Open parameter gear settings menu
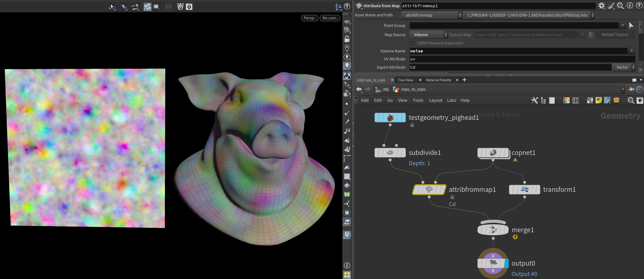Image resolution: width=644 pixels, height=279 pixels. (x=601, y=5)
